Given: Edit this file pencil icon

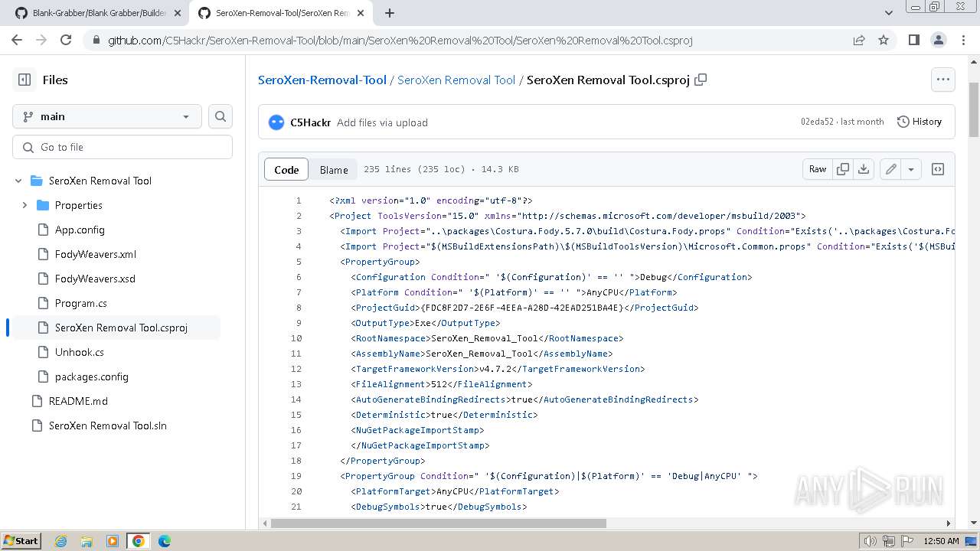Looking at the screenshot, I should 891,169.
